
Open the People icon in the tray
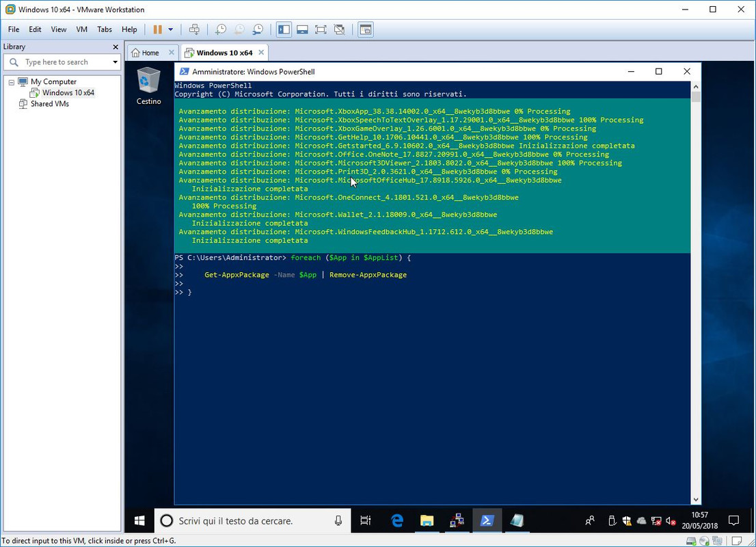590,520
